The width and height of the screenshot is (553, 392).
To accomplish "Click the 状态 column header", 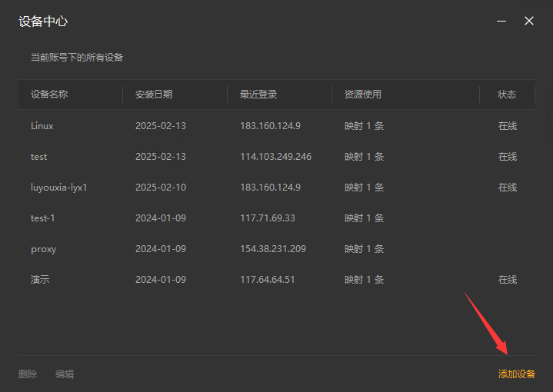I will (507, 95).
